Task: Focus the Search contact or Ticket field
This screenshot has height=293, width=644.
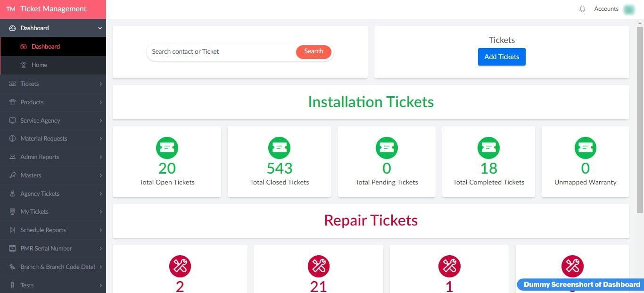Action: pos(222,51)
